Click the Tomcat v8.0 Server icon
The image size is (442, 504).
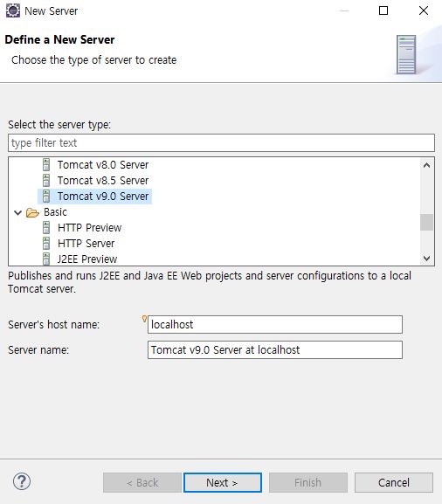click(x=46, y=165)
